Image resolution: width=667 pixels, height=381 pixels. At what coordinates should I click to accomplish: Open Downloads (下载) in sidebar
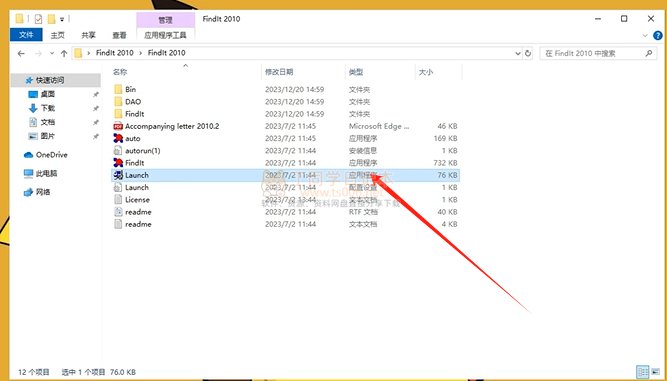(48, 108)
